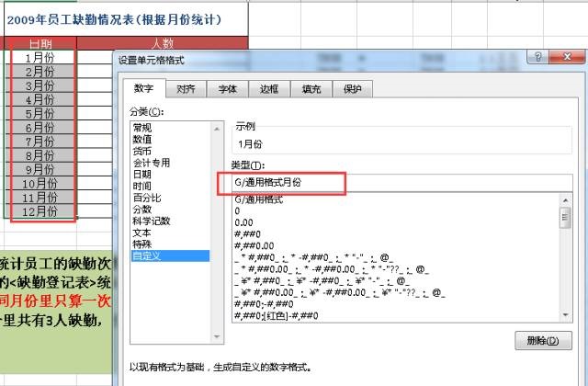Click the type list scrollbar thumb
This screenshot has width=588, height=386.
point(566,217)
